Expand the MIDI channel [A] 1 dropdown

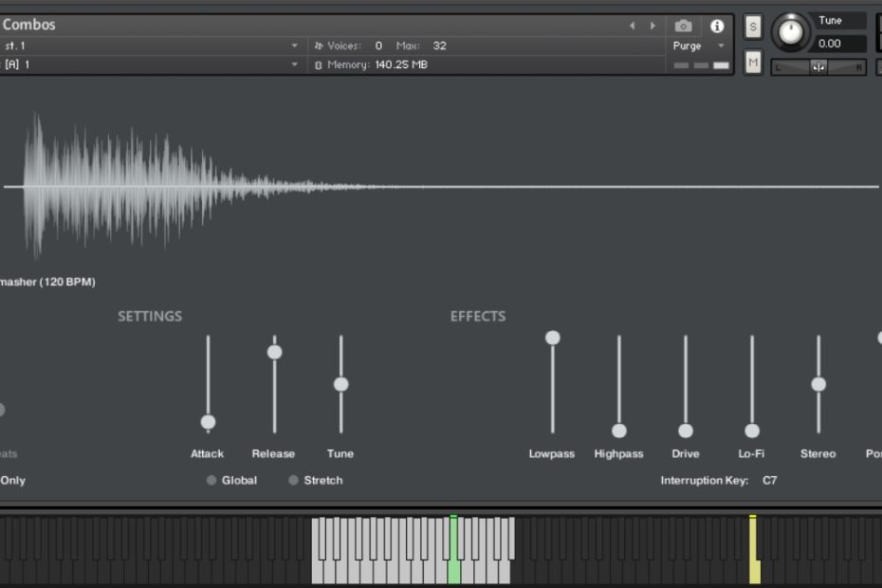294,64
